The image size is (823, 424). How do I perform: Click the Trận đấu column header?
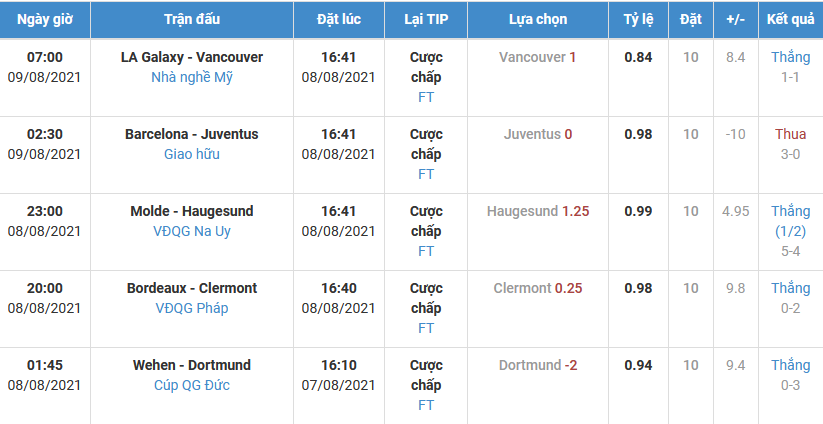191,19
